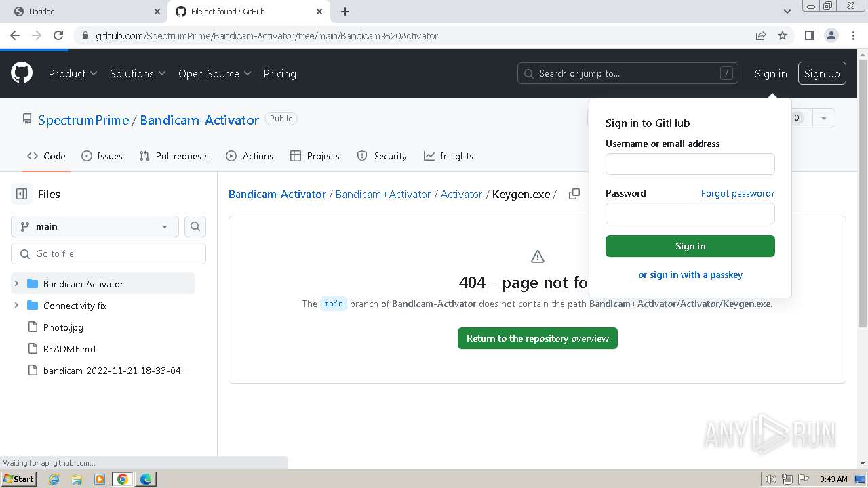Toggle the browser side panel icon

(809, 35)
